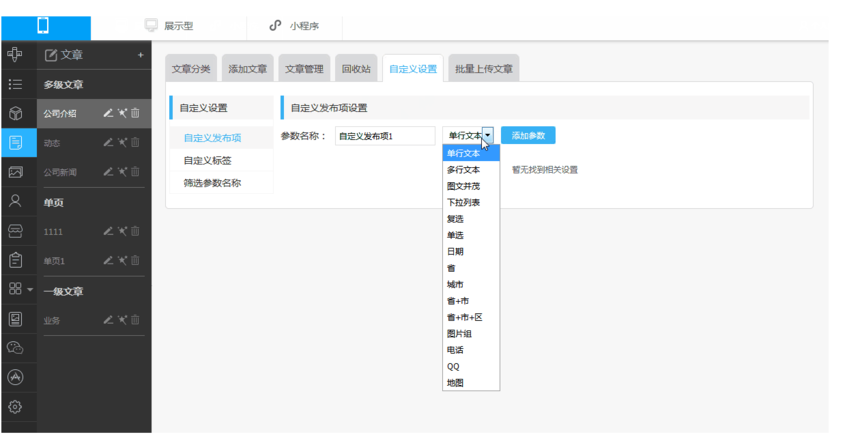This screenshot has width=860, height=441.
Task: Switch to the 小程序 tab
Action: point(294,26)
